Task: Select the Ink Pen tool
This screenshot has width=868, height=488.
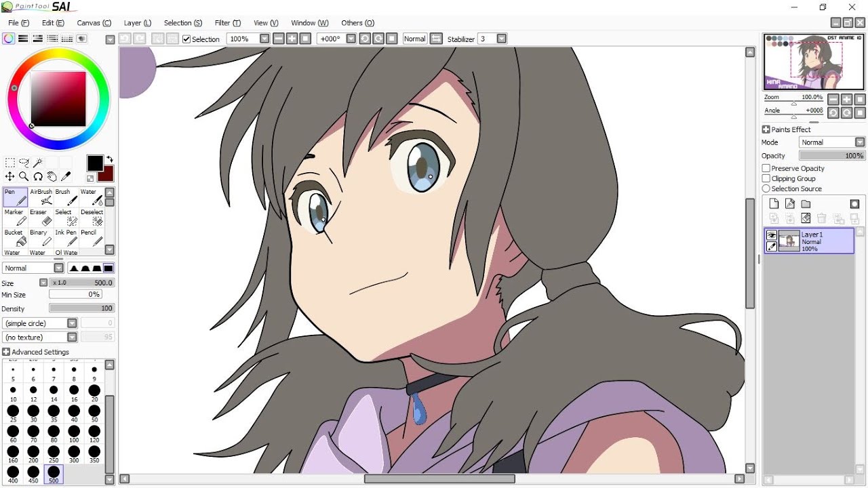Action: (66, 237)
